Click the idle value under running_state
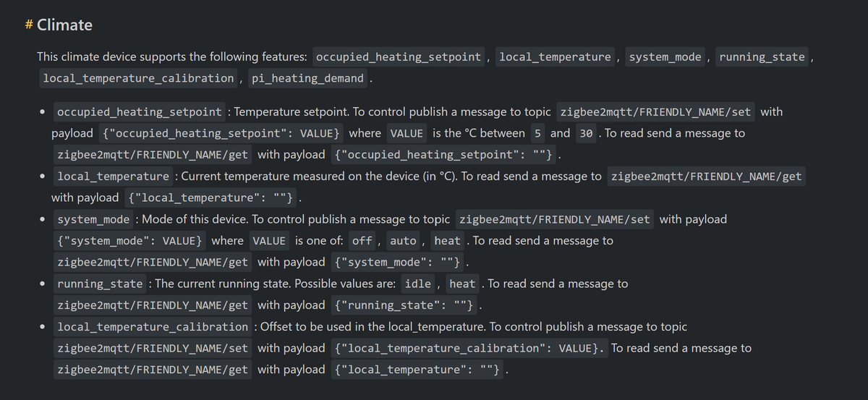Screen dimensions: 868x400 coord(419,284)
